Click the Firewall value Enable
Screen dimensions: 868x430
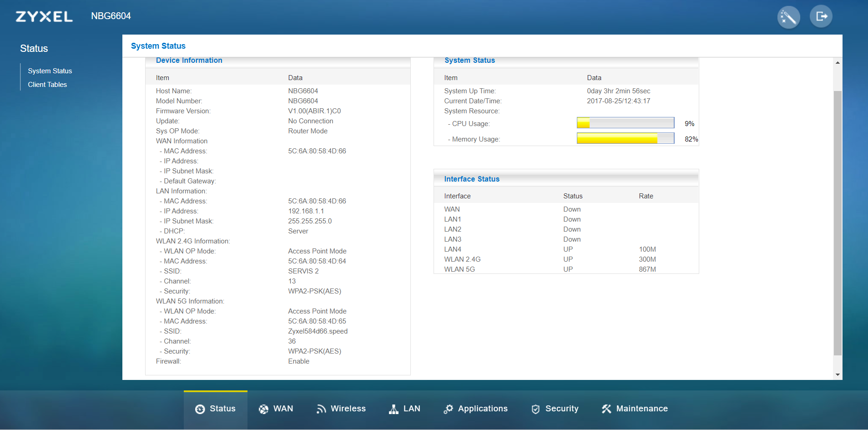tap(298, 361)
